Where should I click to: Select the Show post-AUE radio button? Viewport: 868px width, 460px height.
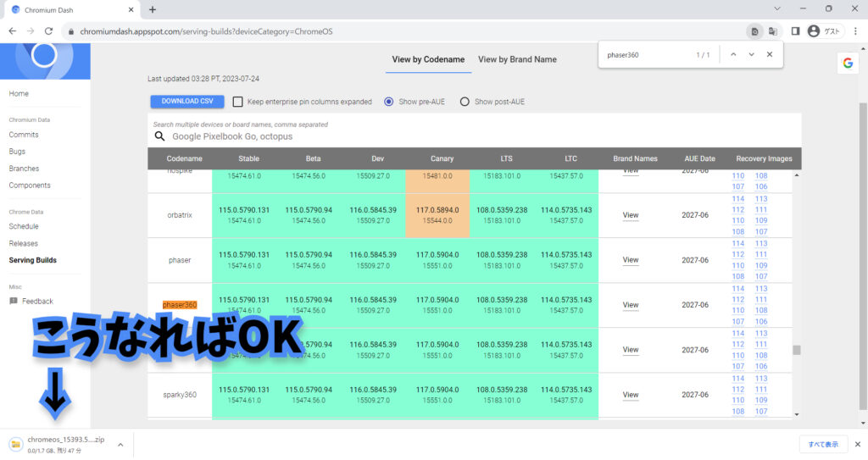[465, 102]
